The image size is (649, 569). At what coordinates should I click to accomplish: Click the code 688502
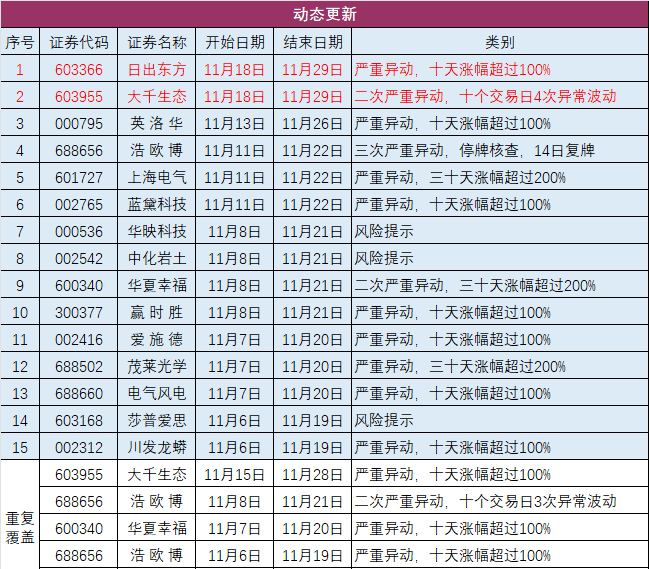[x=79, y=367]
